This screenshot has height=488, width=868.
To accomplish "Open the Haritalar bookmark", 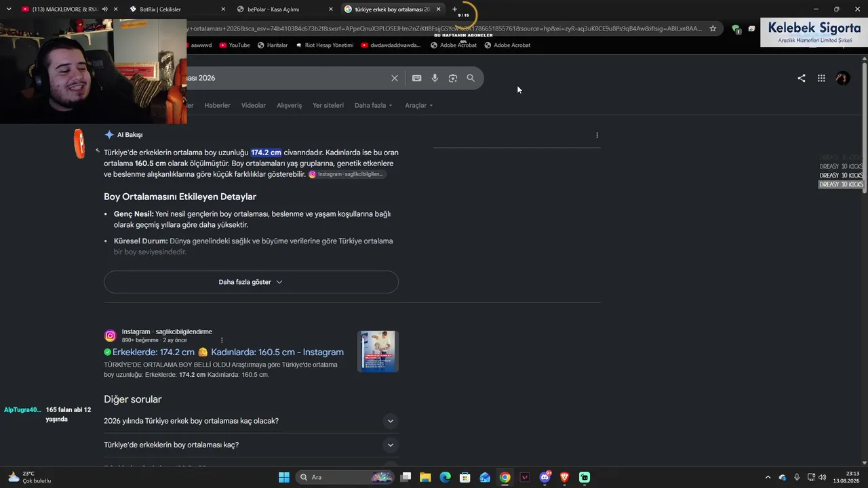I will [x=272, y=45].
